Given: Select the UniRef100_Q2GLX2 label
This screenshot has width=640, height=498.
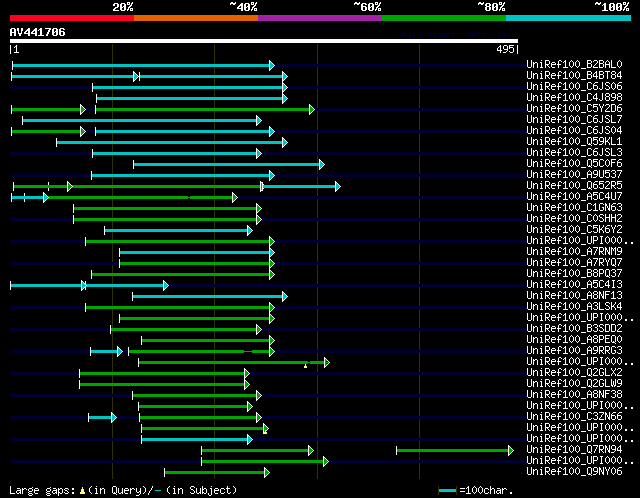Looking at the screenshot, I should pos(574,373).
